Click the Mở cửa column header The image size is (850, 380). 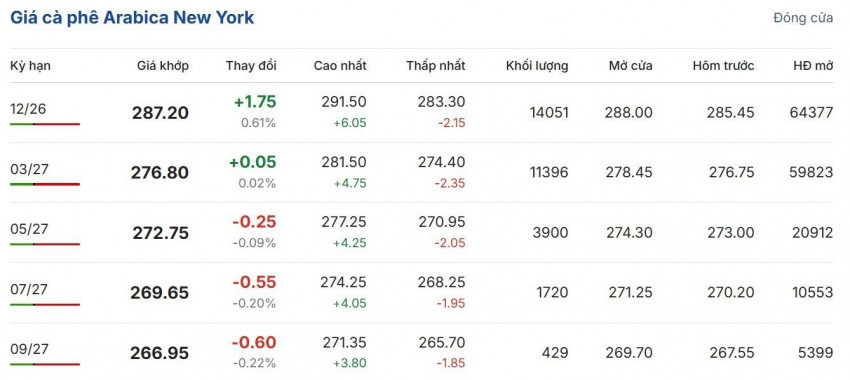coord(630,66)
